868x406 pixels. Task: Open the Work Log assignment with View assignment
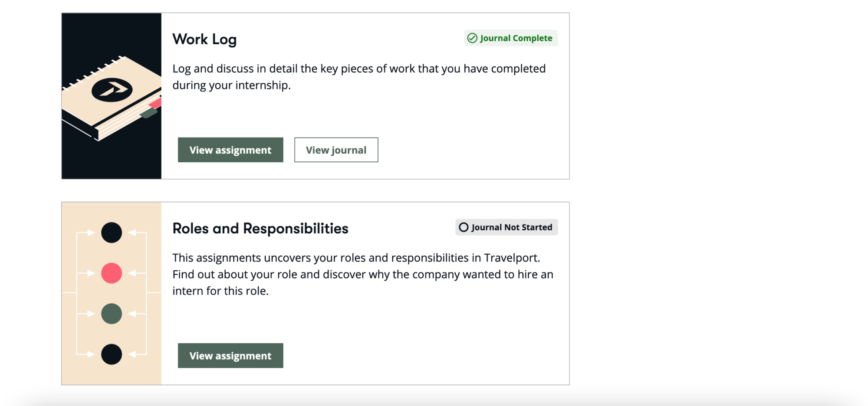click(230, 150)
